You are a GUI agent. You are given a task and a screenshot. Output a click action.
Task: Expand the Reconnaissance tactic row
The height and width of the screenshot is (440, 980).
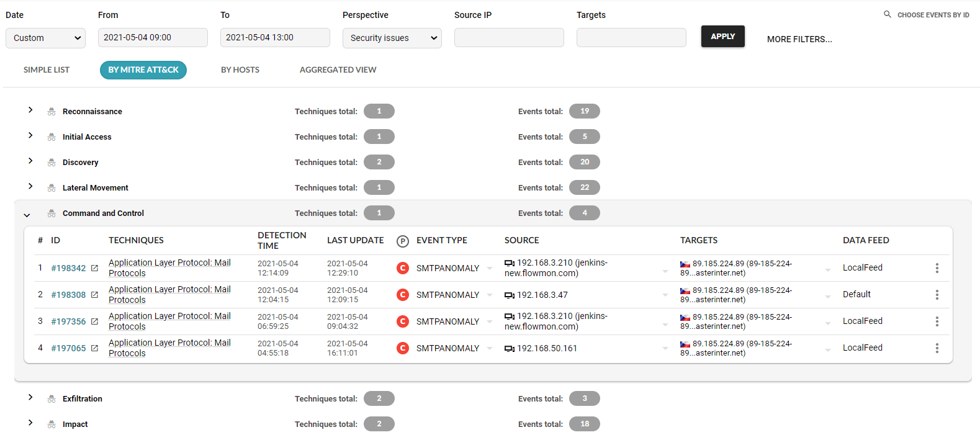(x=30, y=110)
